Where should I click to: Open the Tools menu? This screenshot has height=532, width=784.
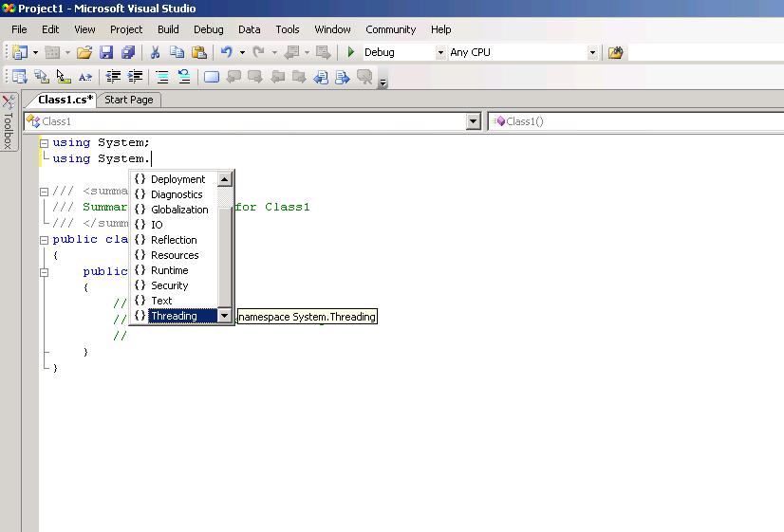click(x=288, y=29)
